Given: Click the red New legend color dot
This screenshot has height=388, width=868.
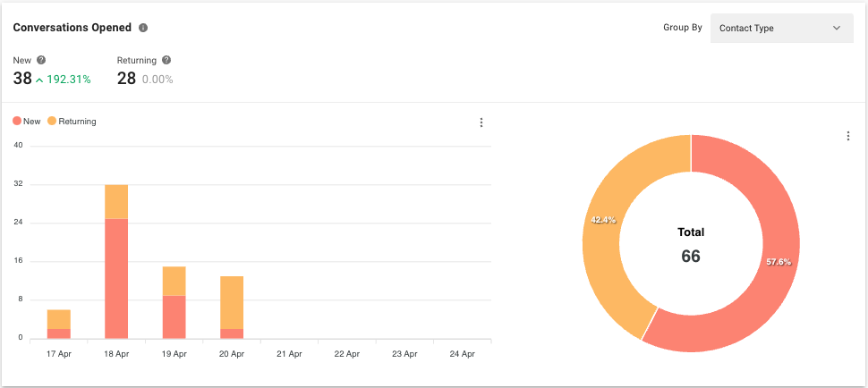Looking at the screenshot, I should point(17,122).
